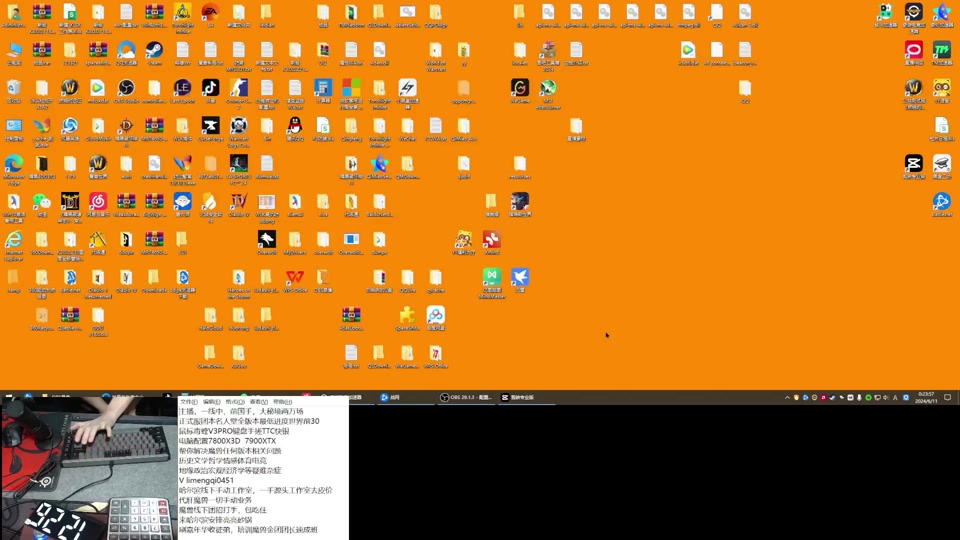Image resolution: width=960 pixels, height=540 pixels.
Task: Open the Recycle Bin
Action: coord(13,88)
